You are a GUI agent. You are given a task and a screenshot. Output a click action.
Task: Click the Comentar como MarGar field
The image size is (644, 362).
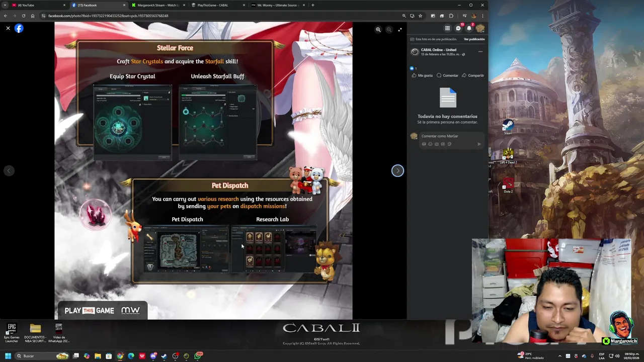point(451,136)
